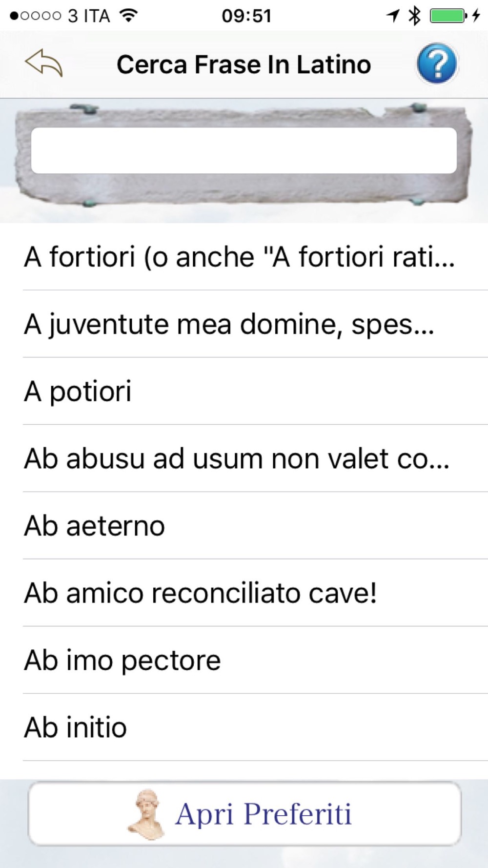Viewport: 488px width, 868px height.
Task: Tap the 09:51 clock in status bar
Action: [x=246, y=16]
